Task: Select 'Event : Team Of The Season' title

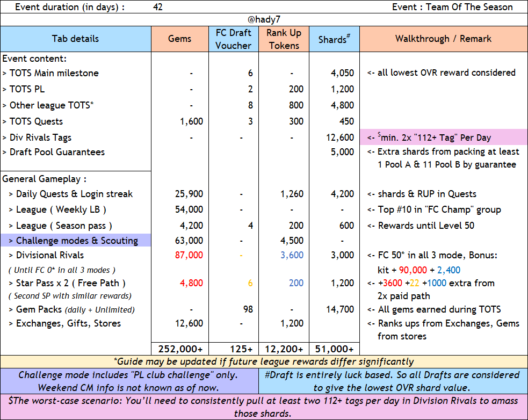Action: [452, 7]
